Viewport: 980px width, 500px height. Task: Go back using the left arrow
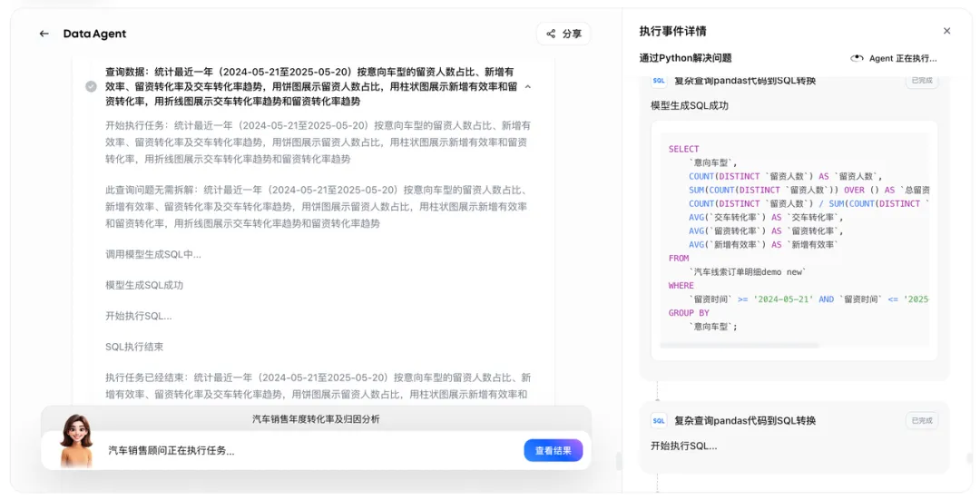tap(44, 34)
